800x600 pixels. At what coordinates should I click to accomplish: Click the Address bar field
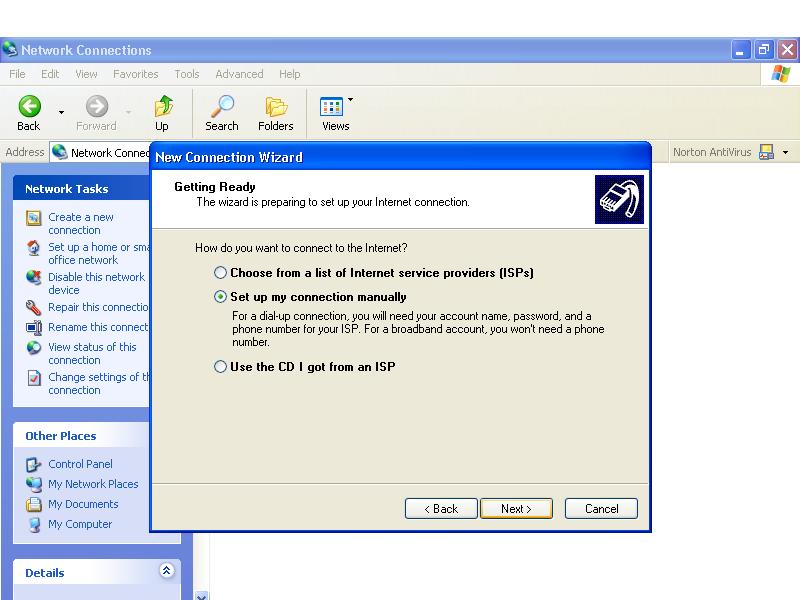(x=99, y=152)
